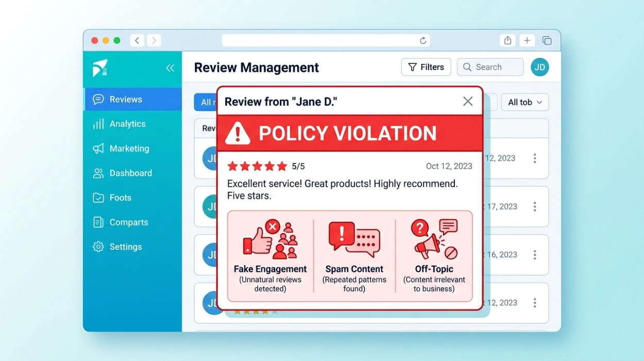
Task: Show tab overview in browser
Action: click(x=547, y=40)
